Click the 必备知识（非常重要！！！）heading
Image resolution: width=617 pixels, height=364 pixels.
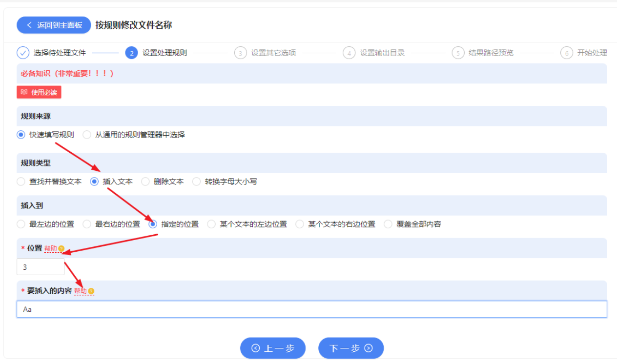(67, 74)
